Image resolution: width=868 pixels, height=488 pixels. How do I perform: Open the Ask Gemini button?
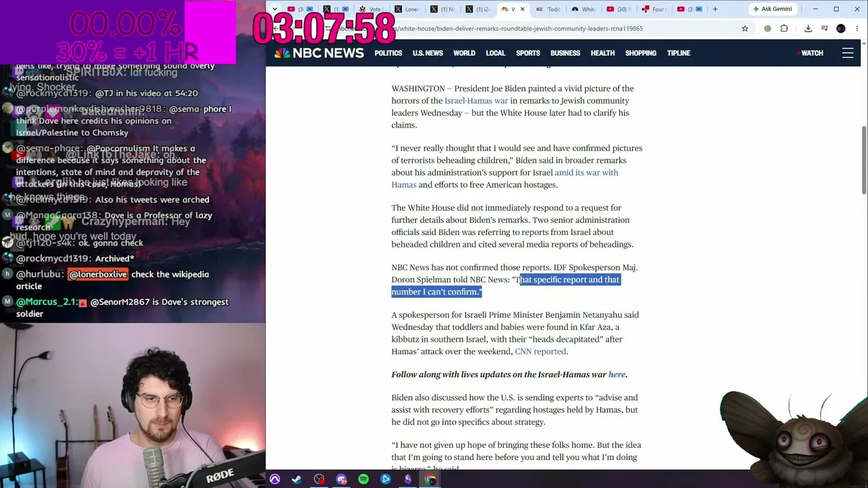[772, 9]
